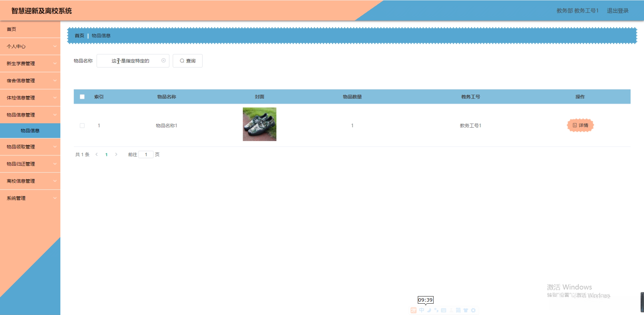Viewport: 644px width, 315px height.
Task: Click the 封面 column header
Action: click(259, 97)
